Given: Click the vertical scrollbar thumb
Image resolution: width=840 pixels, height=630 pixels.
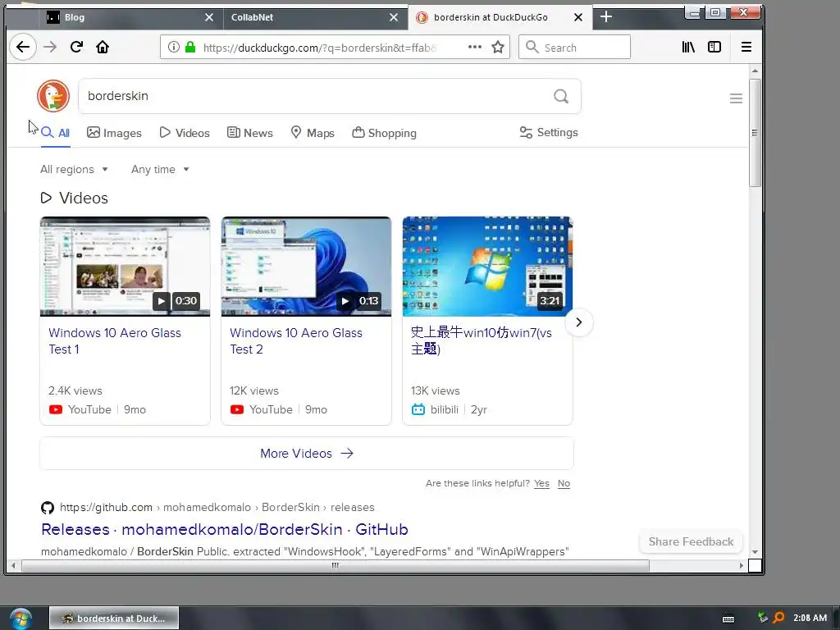Looking at the screenshot, I should 755,132.
